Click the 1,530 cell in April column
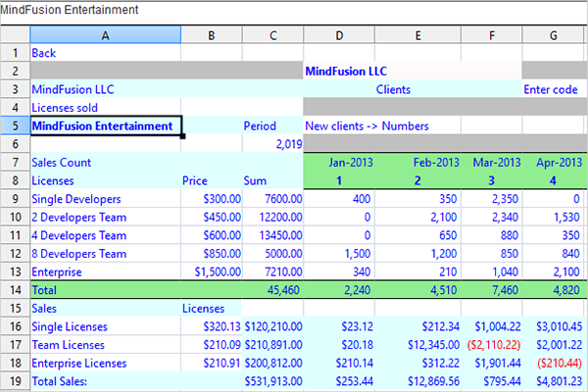Viewport: 588px width, 392px height. click(x=555, y=218)
